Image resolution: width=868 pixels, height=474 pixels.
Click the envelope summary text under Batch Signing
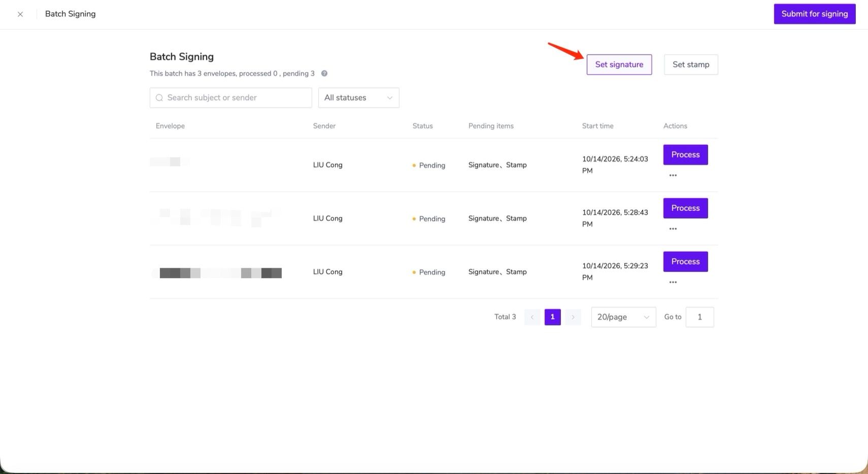(232, 74)
